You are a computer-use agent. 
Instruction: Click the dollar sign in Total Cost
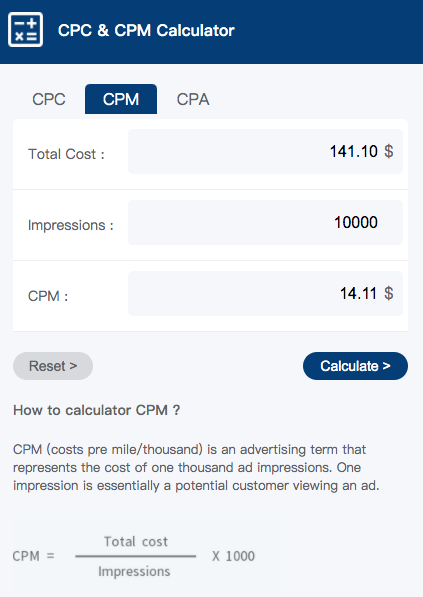click(389, 151)
